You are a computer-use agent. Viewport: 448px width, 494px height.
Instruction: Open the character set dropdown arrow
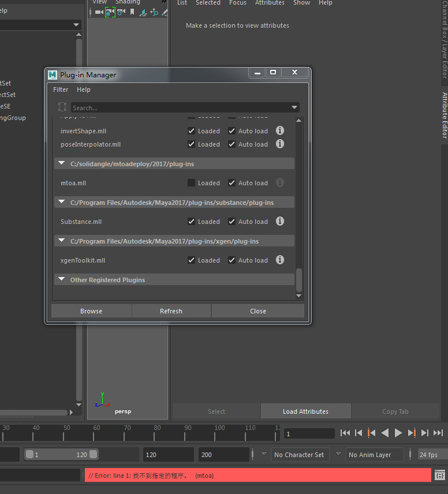coord(264,454)
